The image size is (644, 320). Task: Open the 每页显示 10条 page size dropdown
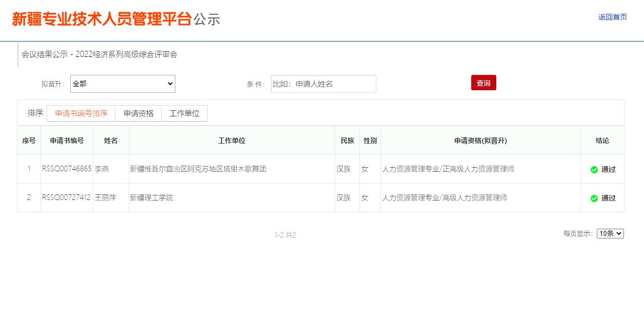pyautogui.click(x=610, y=233)
